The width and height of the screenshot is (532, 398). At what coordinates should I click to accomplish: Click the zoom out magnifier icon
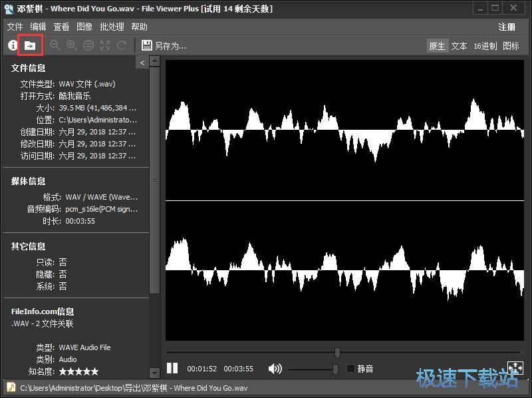tap(55, 45)
